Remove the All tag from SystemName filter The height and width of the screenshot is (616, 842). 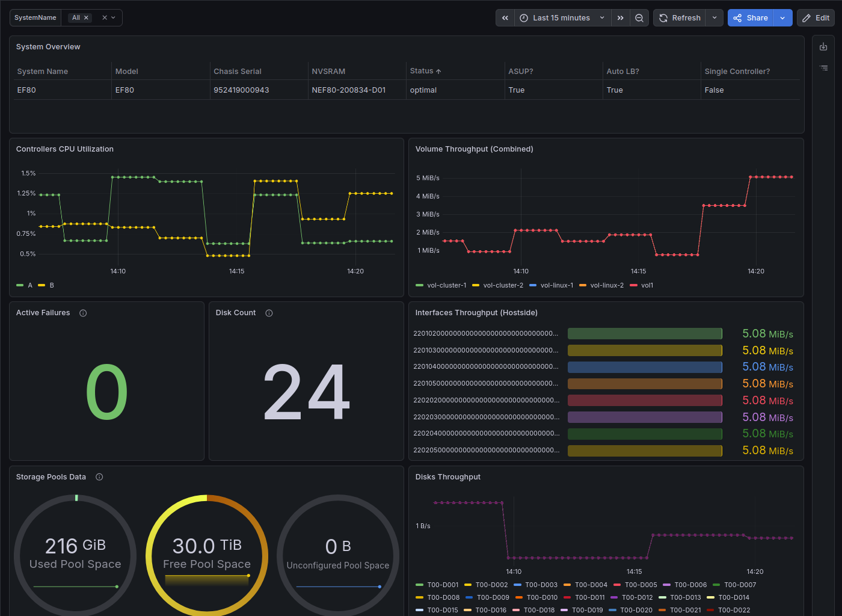[x=86, y=18]
